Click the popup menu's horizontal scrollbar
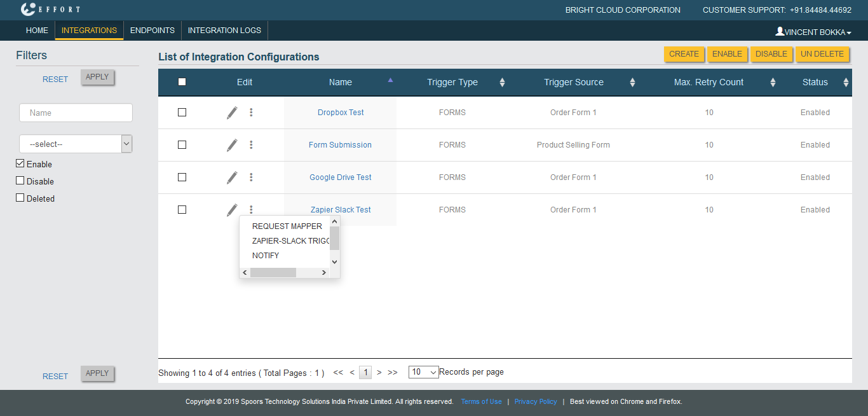Image resolution: width=868 pixels, height=416 pixels. click(273, 273)
